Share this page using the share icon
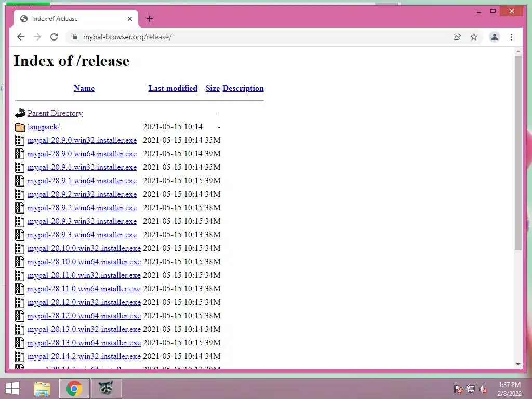This screenshot has height=399, width=532. click(457, 37)
